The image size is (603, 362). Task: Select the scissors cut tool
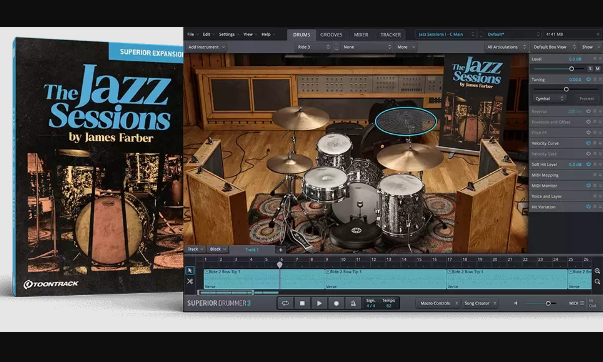coord(190,282)
